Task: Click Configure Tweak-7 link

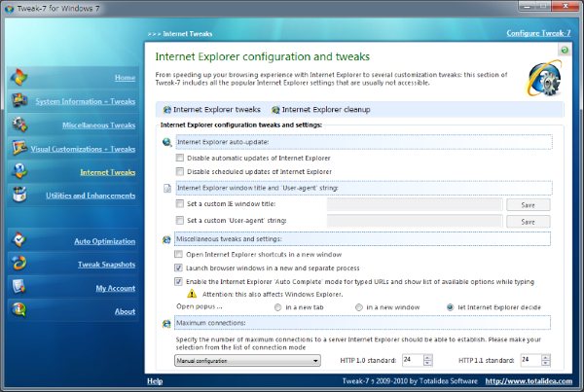Action: tap(538, 33)
